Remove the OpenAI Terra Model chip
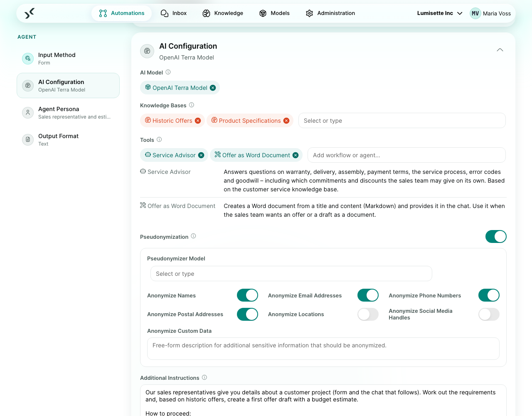 click(213, 88)
